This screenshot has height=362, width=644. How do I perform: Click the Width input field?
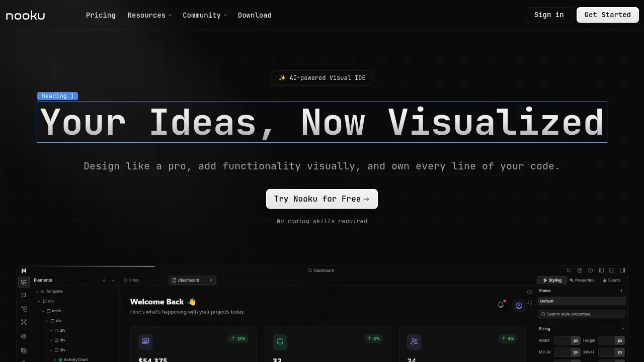[x=562, y=340]
